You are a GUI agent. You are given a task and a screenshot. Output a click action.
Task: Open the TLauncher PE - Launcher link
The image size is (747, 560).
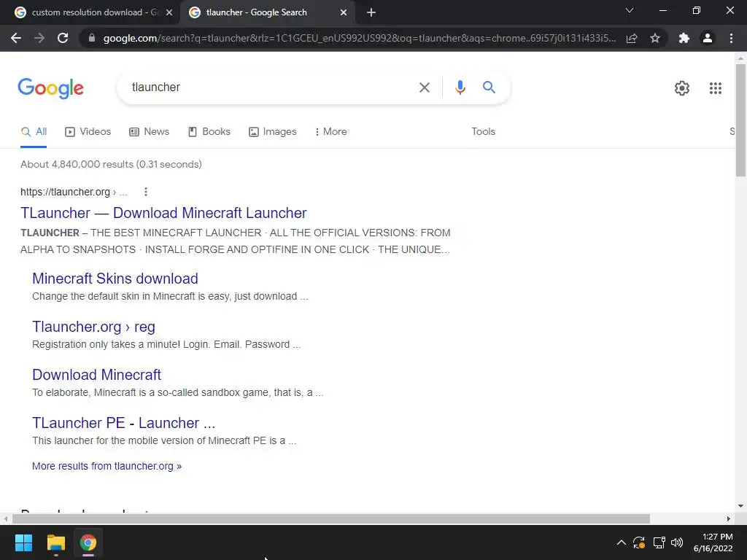pyautogui.click(x=123, y=423)
